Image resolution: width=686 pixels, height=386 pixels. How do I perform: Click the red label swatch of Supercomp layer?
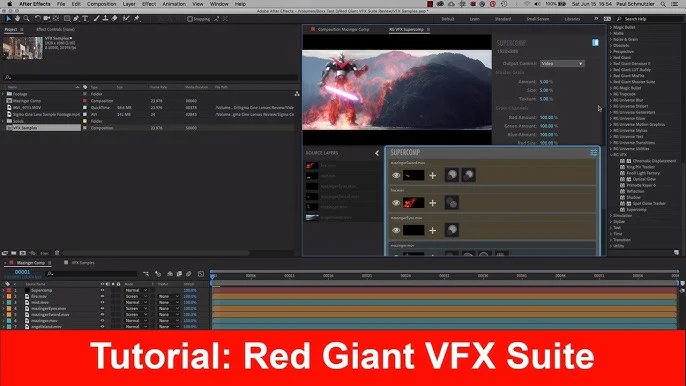tap(9, 290)
